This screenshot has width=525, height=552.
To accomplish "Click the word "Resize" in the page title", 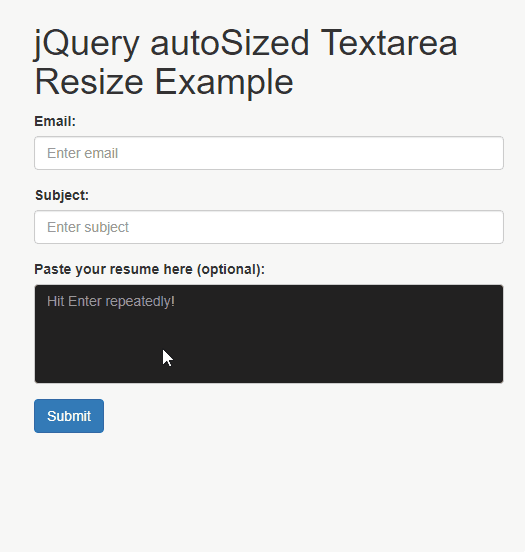I will pyautogui.click(x=89, y=82).
